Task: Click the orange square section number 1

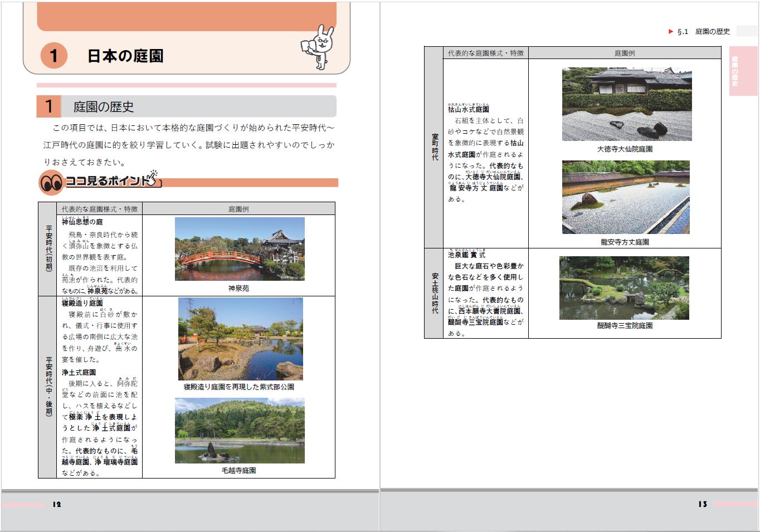Action: (48, 106)
